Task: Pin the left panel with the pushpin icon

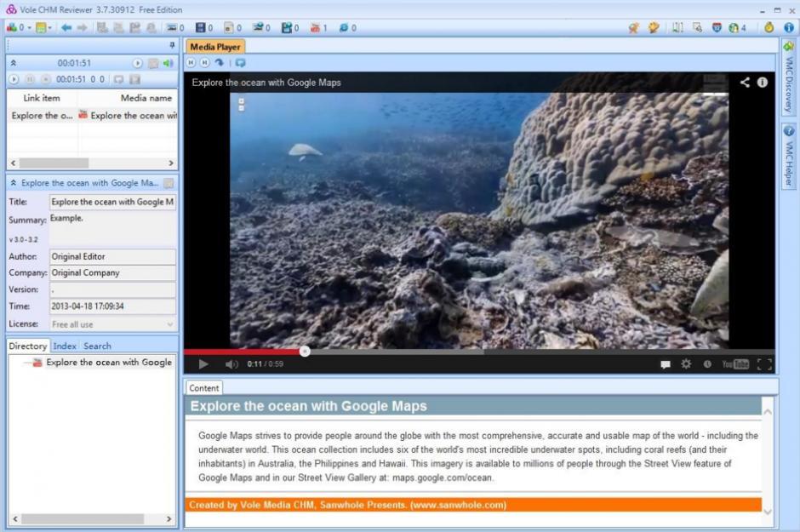Action: tap(172, 45)
